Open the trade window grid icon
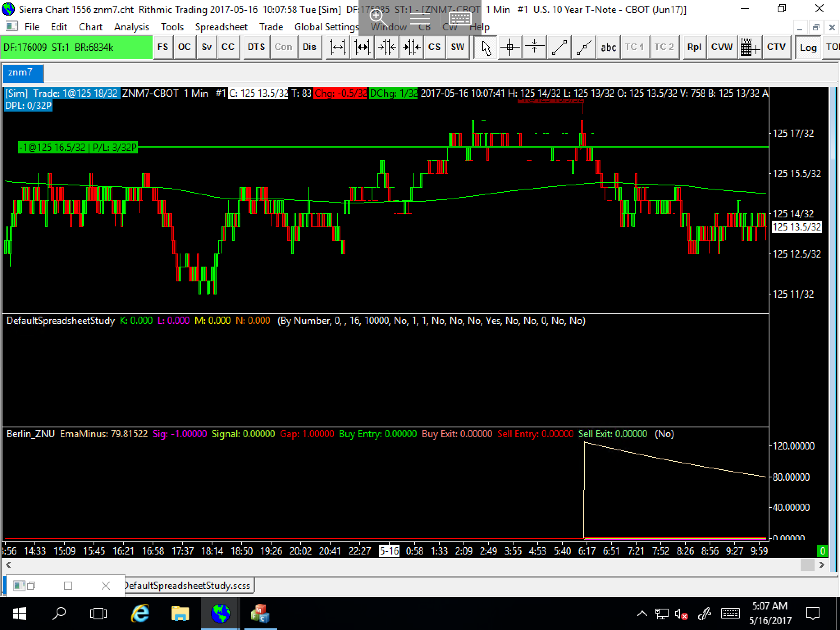840x630 pixels. coord(750,48)
